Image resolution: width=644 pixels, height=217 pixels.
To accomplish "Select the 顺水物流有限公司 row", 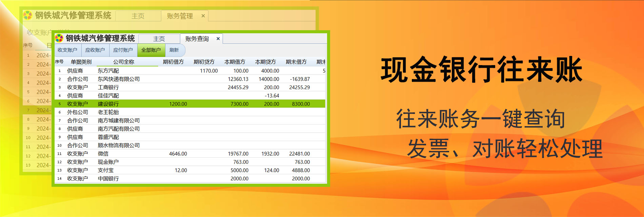I will pyautogui.click(x=190, y=145).
